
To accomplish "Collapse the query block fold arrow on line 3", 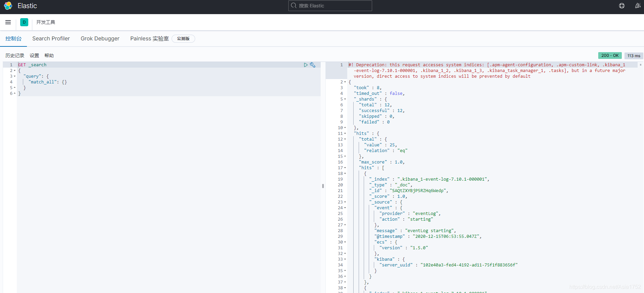I will pyautogui.click(x=14, y=76).
